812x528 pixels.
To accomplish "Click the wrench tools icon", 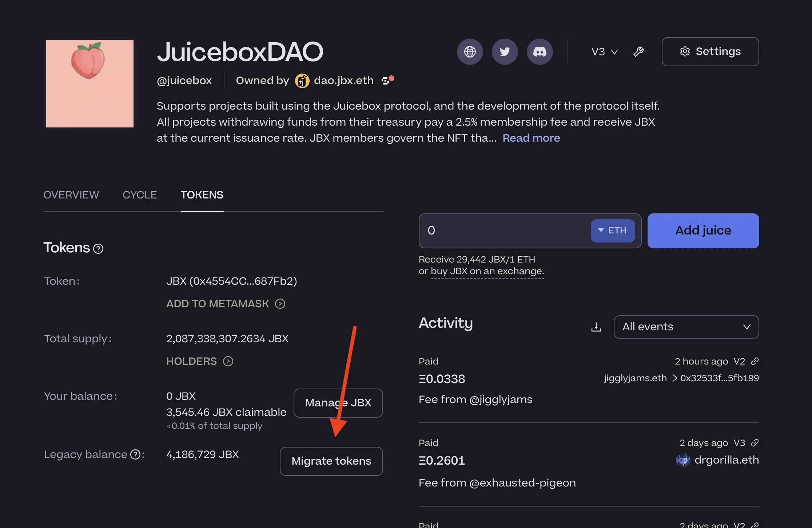I will [638, 52].
